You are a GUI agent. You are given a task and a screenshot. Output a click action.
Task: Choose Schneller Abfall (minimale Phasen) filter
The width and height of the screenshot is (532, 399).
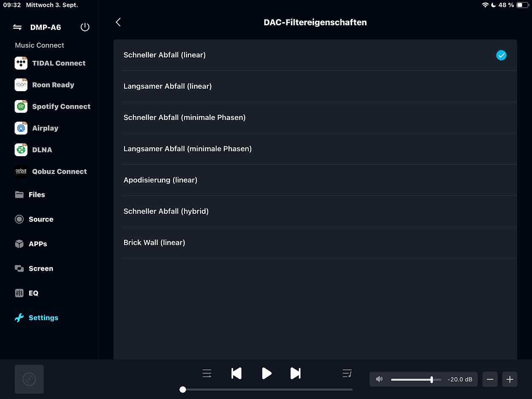tap(184, 117)
